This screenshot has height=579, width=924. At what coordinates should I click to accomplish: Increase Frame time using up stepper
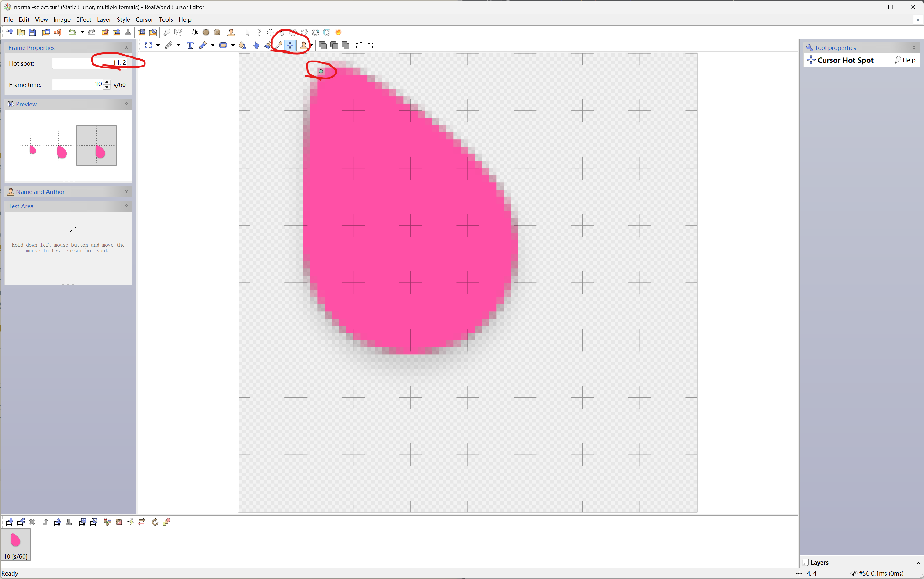tap(107, 82)
